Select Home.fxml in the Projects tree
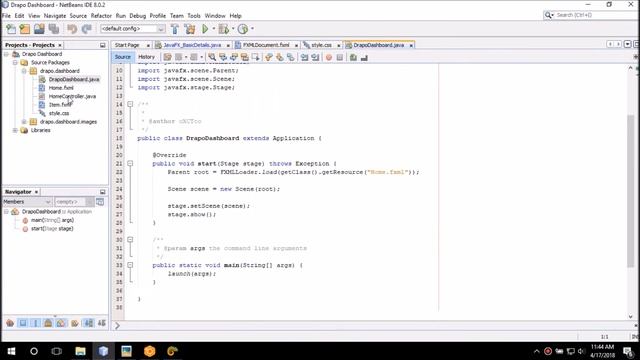 coord(61,88)
